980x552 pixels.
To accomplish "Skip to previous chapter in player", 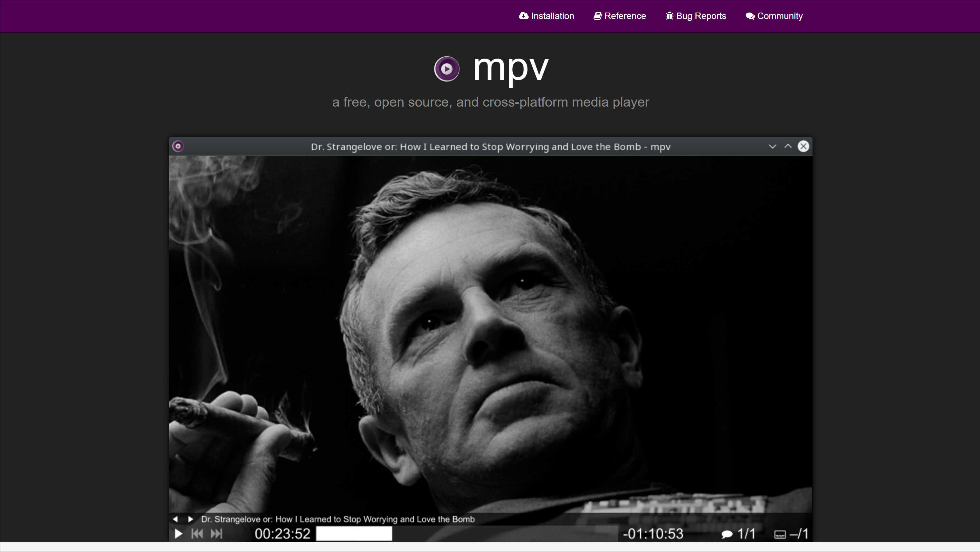I will tap(197, 534).
